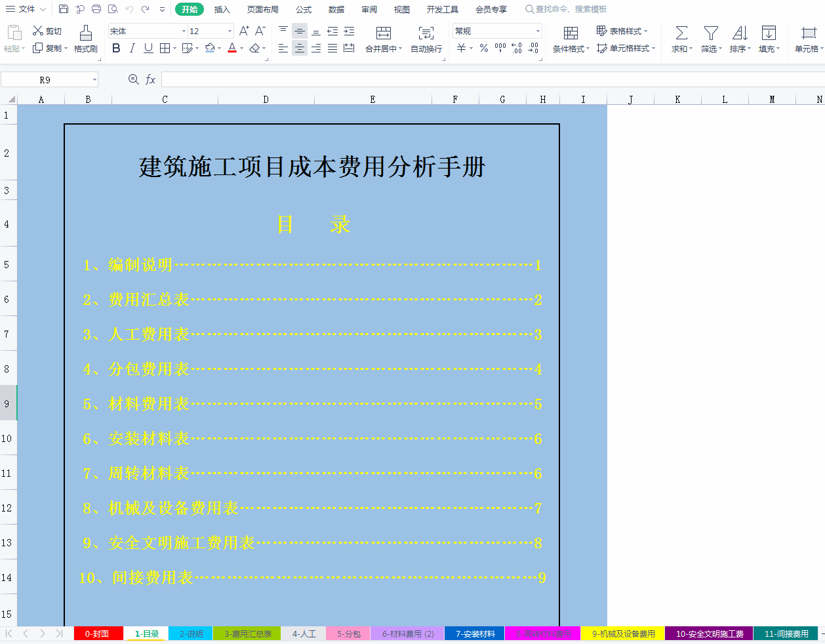Click inside the formula bar
Screen dimensions: 825x644
click(393, 79)
